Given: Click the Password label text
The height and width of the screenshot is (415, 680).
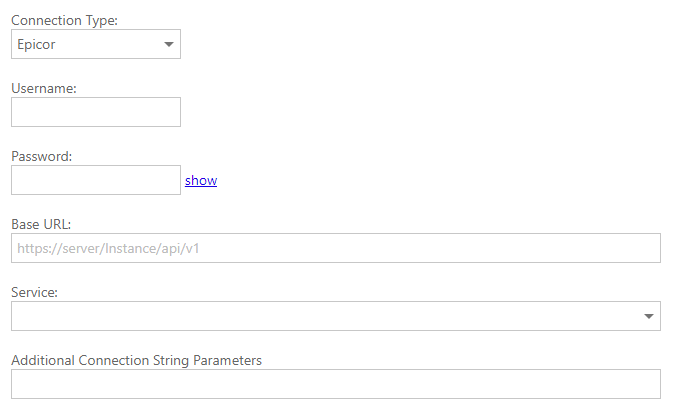Looking at the screenshot, I should (43, 156).
